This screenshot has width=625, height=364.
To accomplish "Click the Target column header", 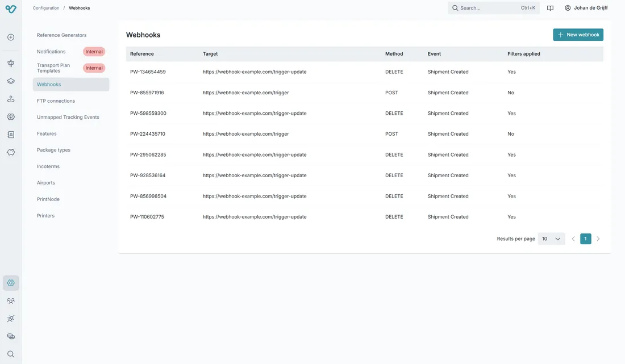I will tap(210, 54).
